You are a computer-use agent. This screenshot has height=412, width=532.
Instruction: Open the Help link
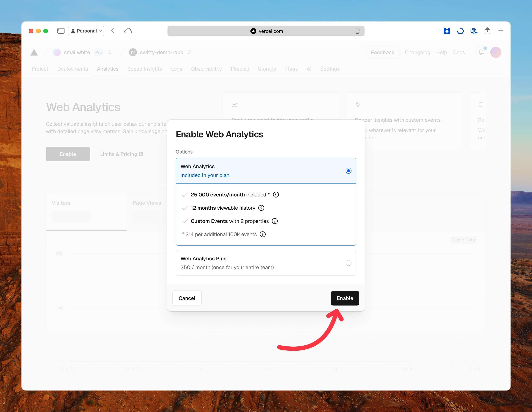[441, 52]
